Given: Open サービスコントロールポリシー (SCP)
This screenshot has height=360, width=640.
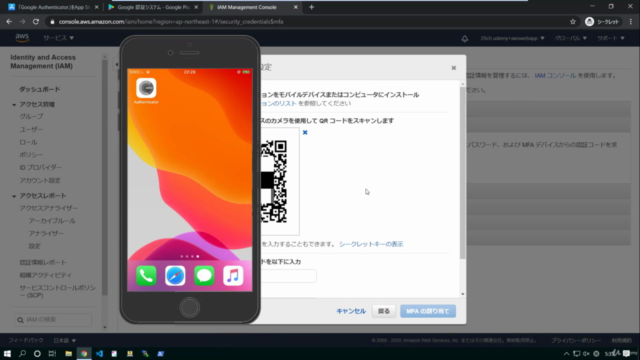Looking at the screenshot, I should (x=58, y=291).
